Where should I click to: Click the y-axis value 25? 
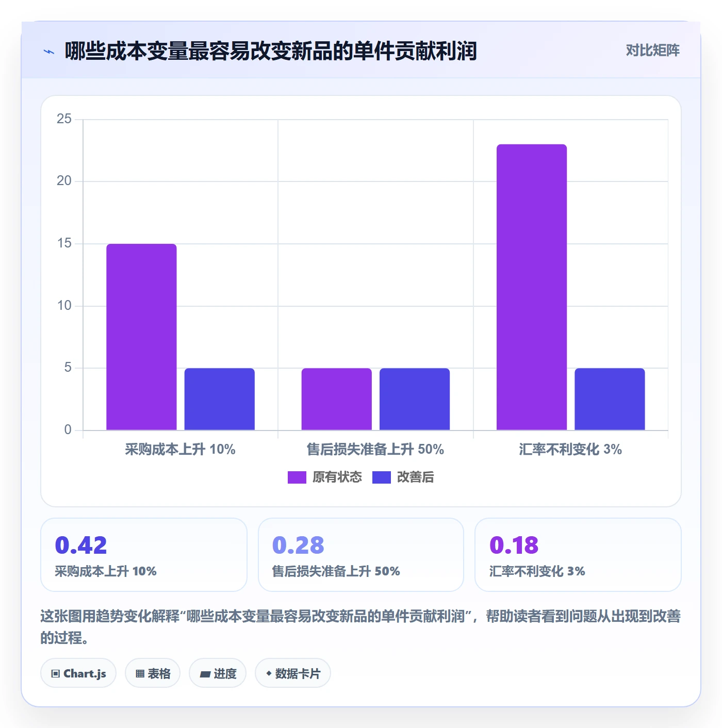[64, 119]
